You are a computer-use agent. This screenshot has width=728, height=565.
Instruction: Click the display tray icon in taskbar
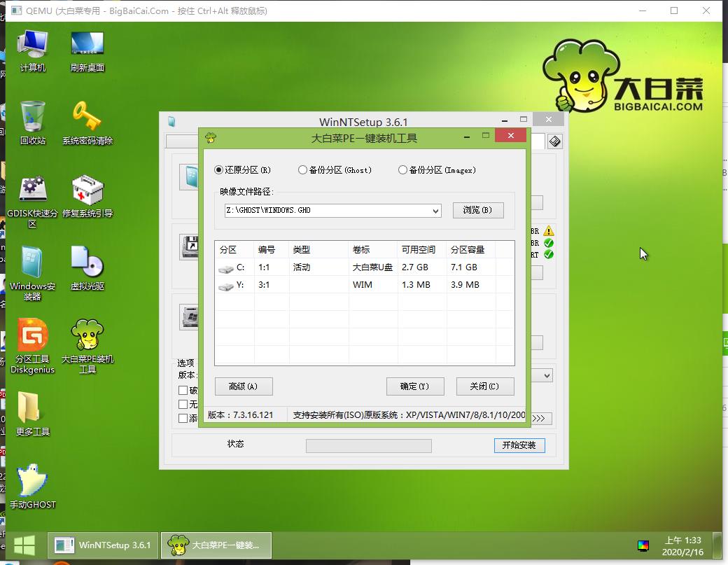tap(643, 545)
